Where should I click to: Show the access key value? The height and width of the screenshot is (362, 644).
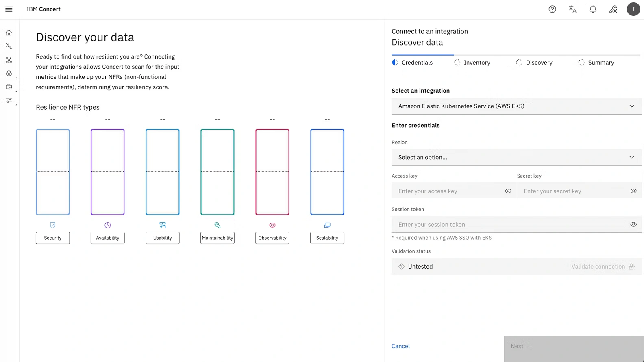[x=508, y=191]
